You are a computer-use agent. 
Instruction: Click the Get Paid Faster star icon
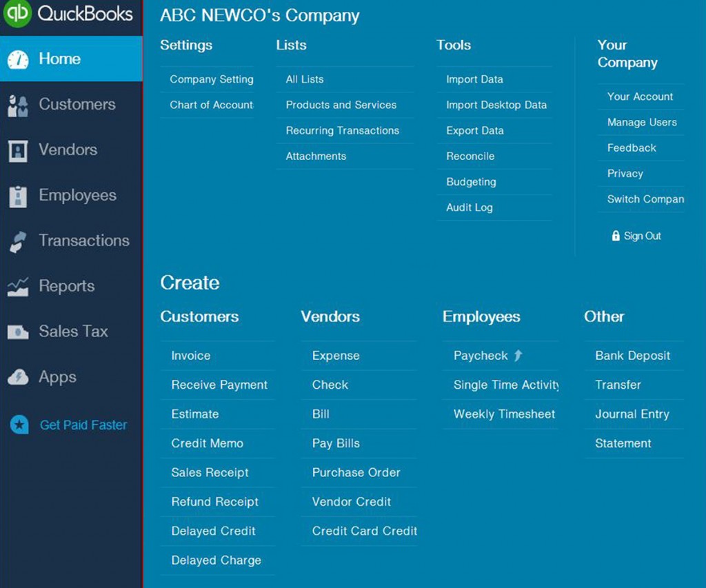pos(19,425)
